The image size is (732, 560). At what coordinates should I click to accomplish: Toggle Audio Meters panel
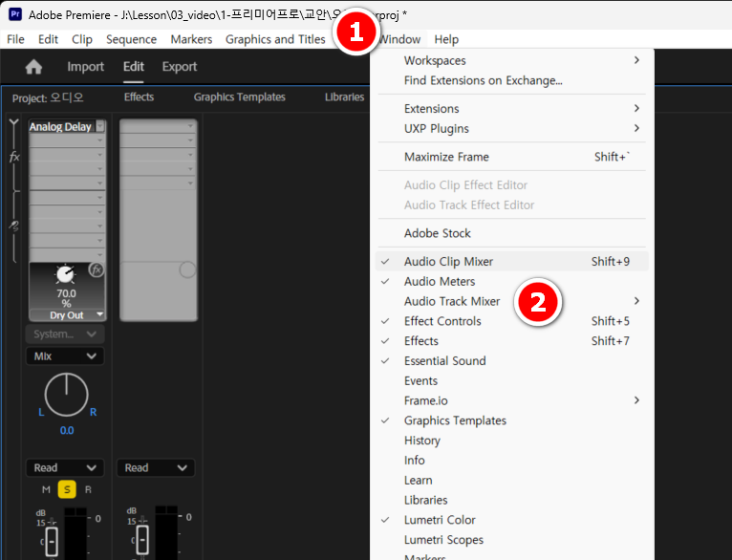click(x=511, y=281)
